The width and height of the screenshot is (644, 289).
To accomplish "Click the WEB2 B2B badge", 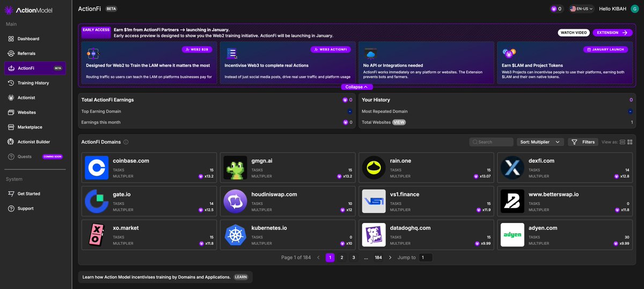I will tap(196, 49).
